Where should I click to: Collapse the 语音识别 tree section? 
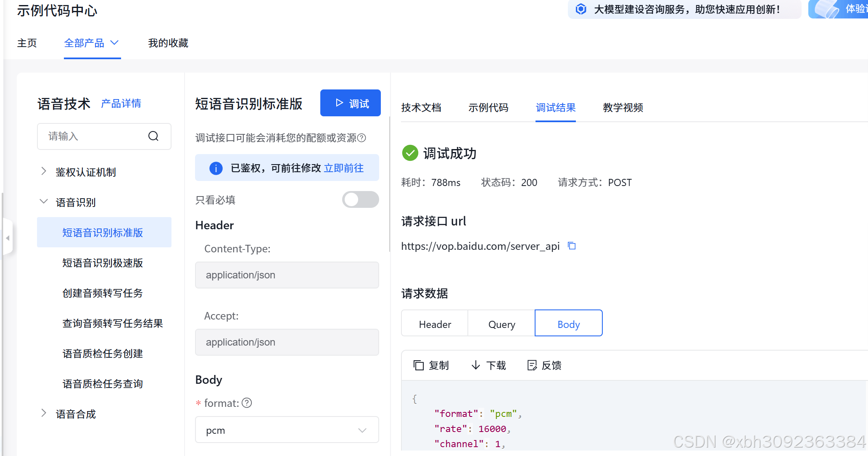43,202
